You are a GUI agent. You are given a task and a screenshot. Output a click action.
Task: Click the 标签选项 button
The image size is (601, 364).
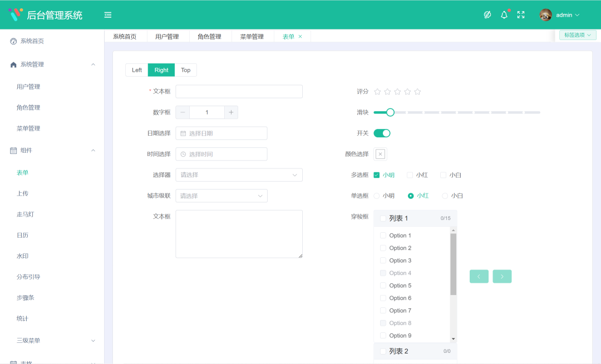(x=577, y=34)
